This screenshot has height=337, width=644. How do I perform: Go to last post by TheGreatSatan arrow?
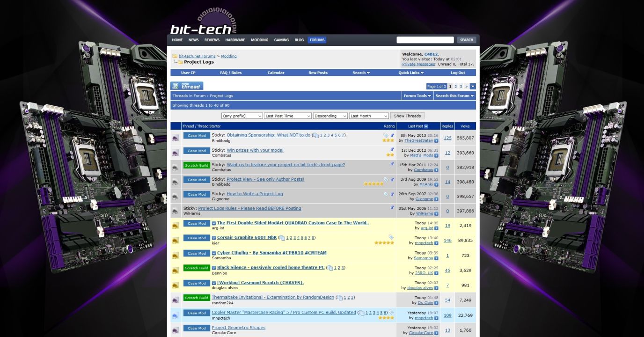click(436, 140)
